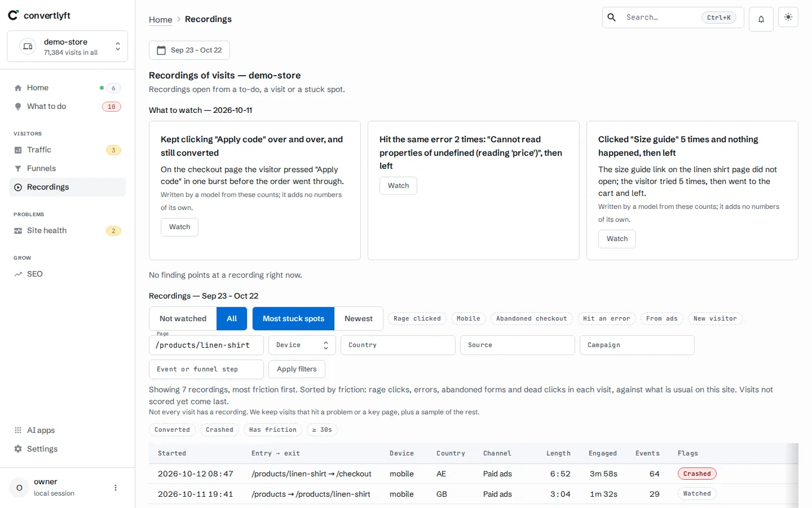This screenshot has height=508, width=812.
Task: Click the Country filter field
Action: [x=398, y=345]
